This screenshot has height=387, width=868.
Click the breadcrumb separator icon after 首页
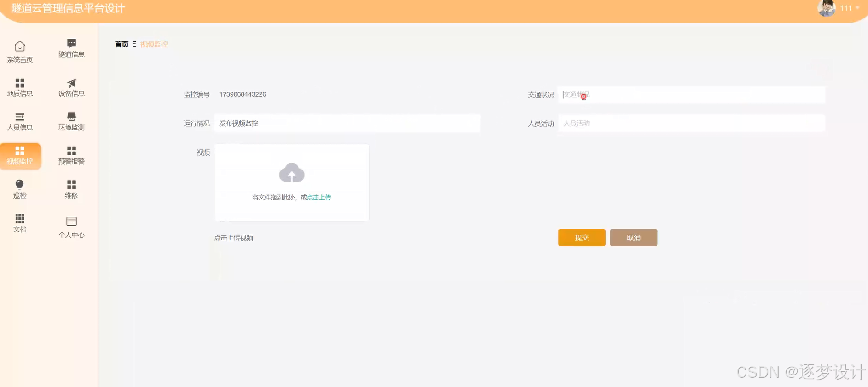coord(134,44)
